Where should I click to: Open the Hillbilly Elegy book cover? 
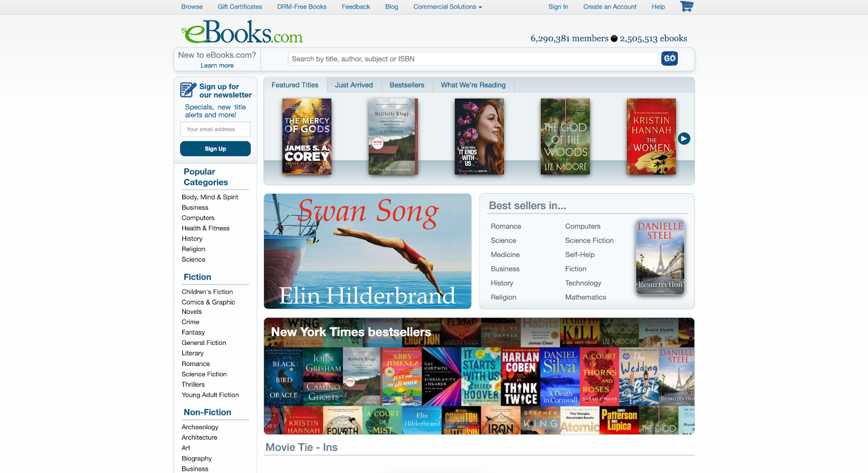pos(393,136)
